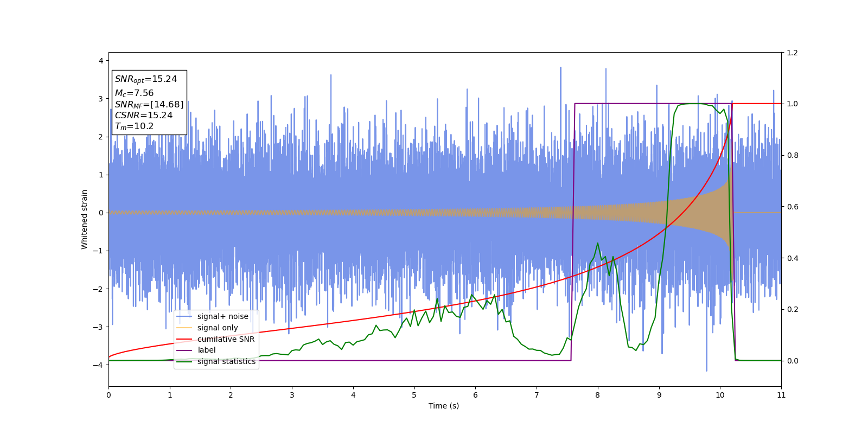This screenshot has height=434, width=868.
Task: Click the x-axis tick label 11
Action: pyautogui.click(x=781, y=395)
